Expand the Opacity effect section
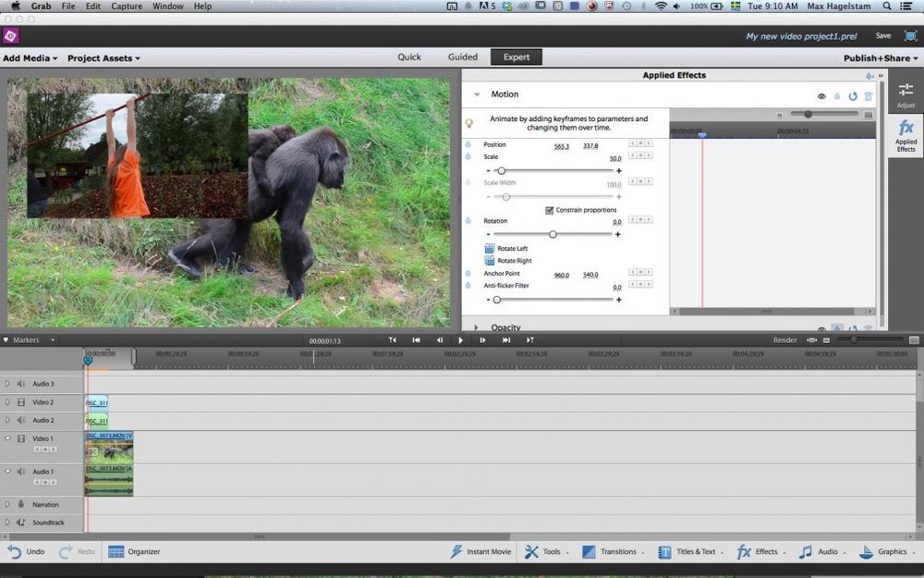This screenshot has width=924, height=578. [477, 327]
